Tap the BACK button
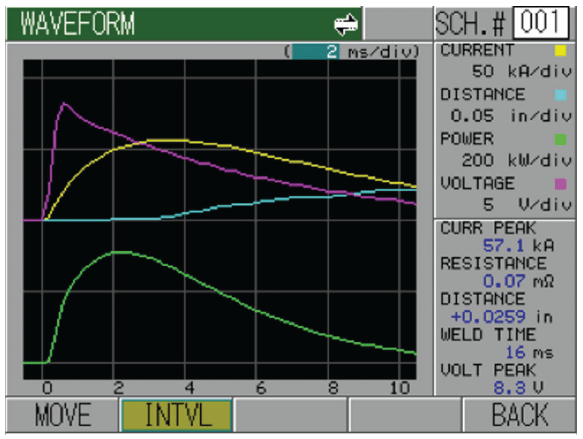The image size is (583, 439). point(520,415)
